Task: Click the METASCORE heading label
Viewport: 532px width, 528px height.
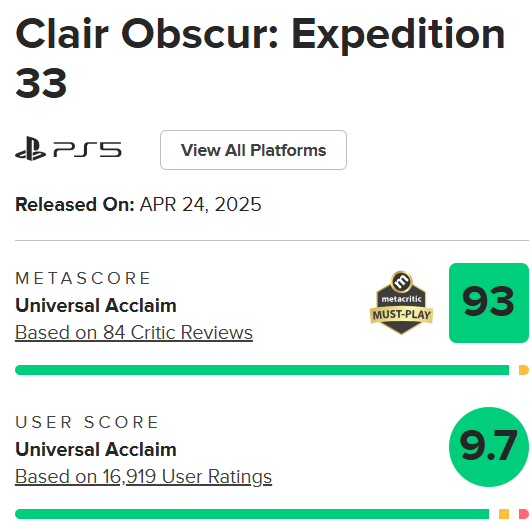Action: tap(83, 278)
